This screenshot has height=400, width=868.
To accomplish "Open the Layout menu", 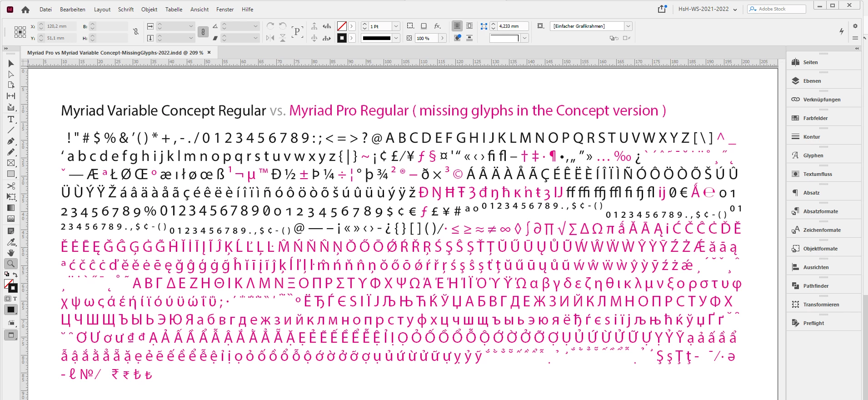I will 102,10.
